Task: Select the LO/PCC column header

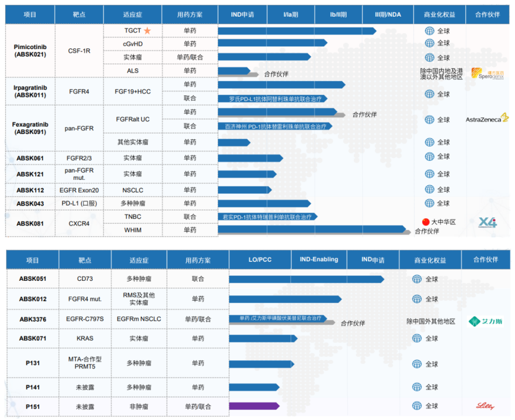Action: (x=260, y=260)
